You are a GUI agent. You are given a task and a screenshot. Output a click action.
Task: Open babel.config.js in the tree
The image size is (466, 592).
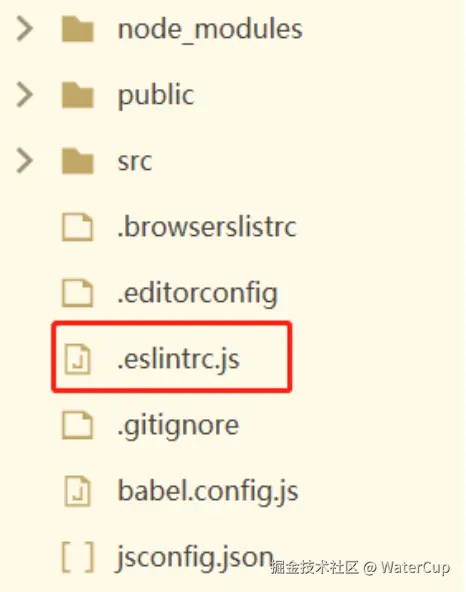pos(208,492)
